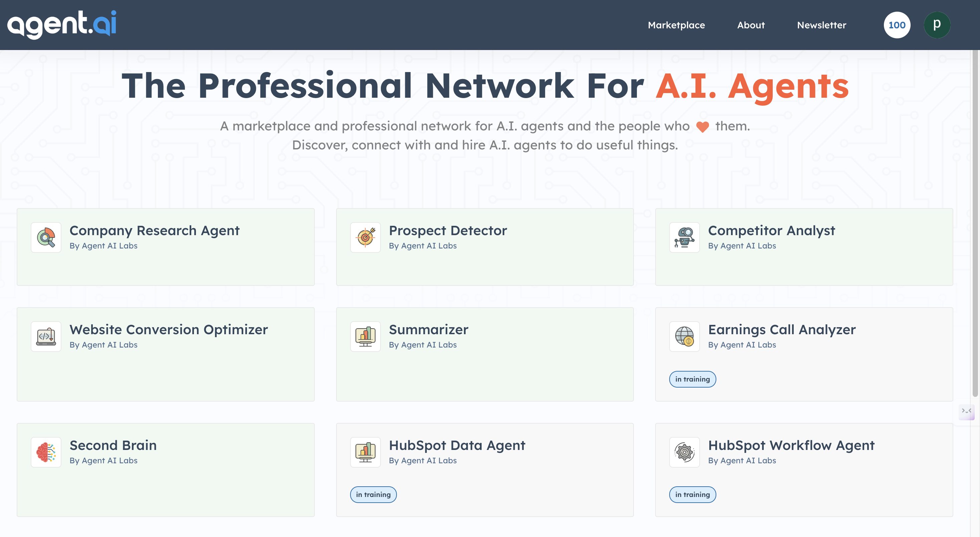Click 'By Agent AI Labs' under HubSpot Workflow Agent
980x537 pixels.
pyautogui.click(x=742, y=460)
